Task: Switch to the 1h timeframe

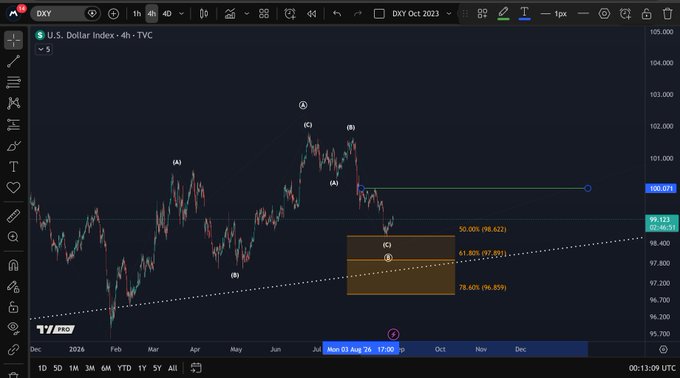Action: [137, 14]
